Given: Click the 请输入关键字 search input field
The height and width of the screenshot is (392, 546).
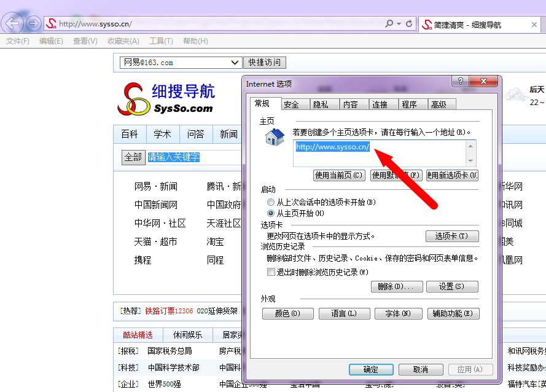Looking at the screenshot, I should pos(193,157).
